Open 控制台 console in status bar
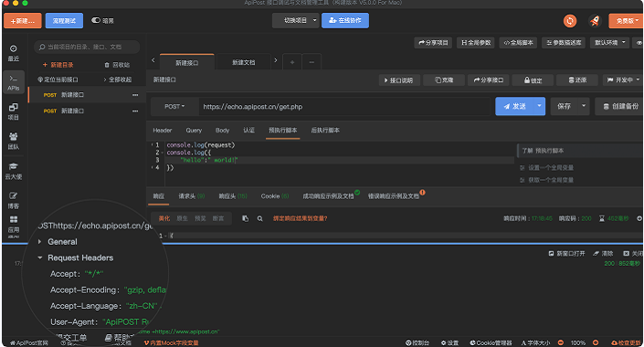 coord(417,342)
